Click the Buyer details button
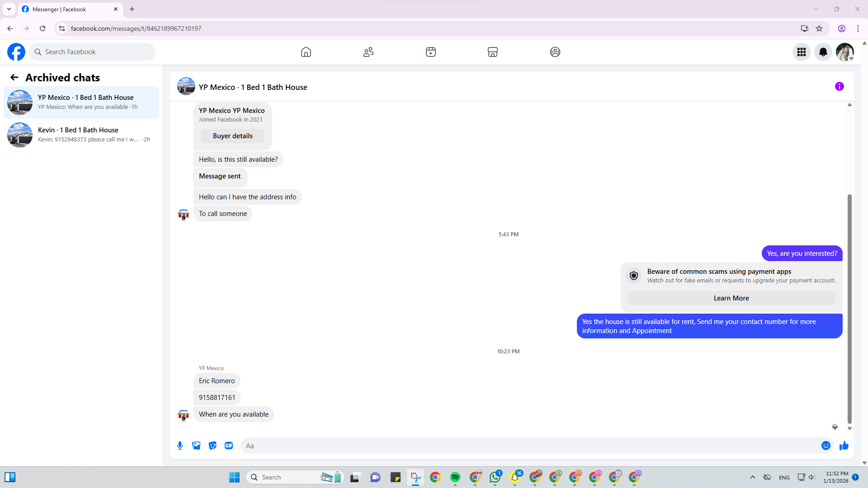868x488 pixels. click(x=232, y=136)
